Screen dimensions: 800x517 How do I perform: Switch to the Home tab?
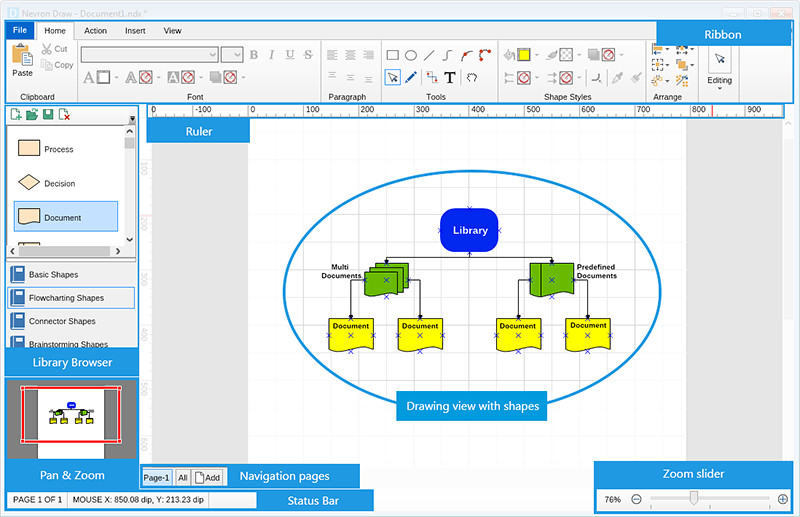[x=55, y=31]
